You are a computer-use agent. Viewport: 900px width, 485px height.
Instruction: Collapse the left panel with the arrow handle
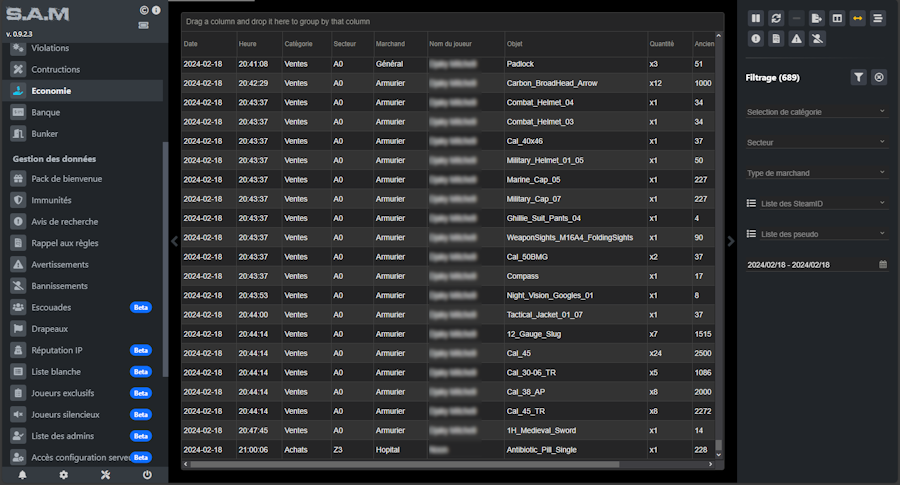(x=174, y=240)
